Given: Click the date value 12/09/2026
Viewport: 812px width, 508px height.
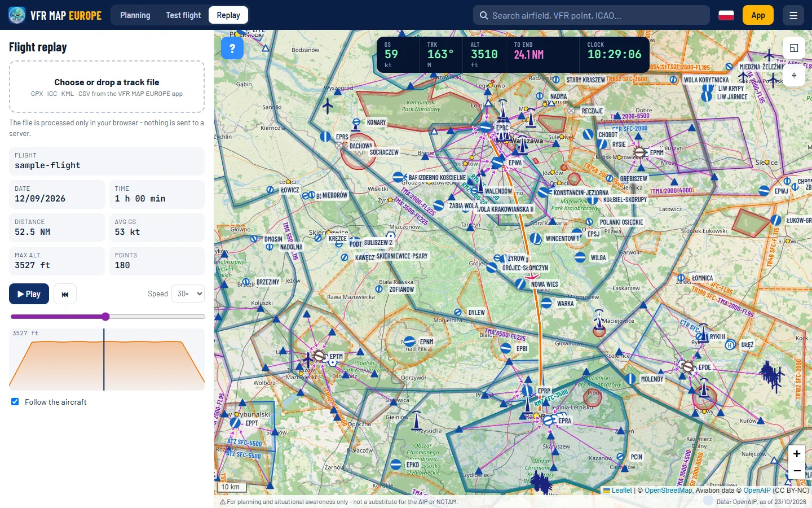Looking at the screenshot, I should tap(40, 199).
